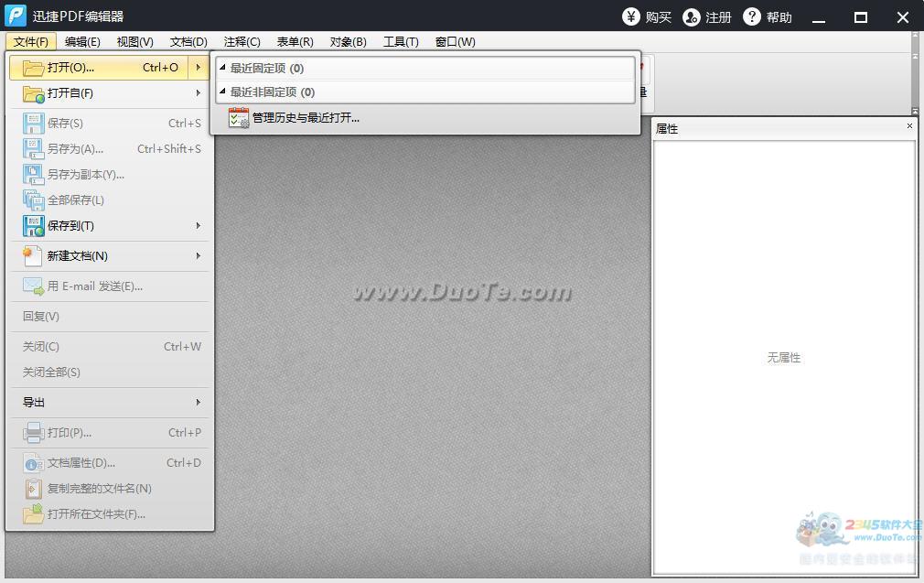Click the 购买 yen coin icon
924x583 pixels.
pyautogui.click(x=631, y=16)
